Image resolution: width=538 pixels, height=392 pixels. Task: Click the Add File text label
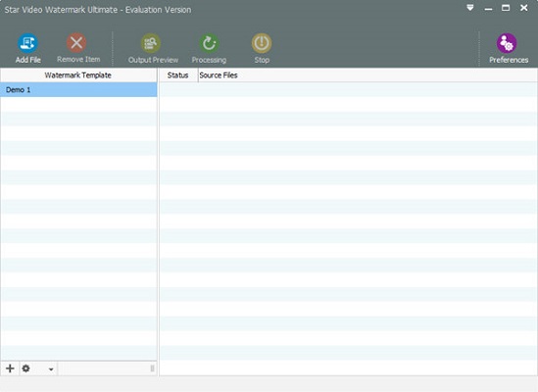point(28,60)
